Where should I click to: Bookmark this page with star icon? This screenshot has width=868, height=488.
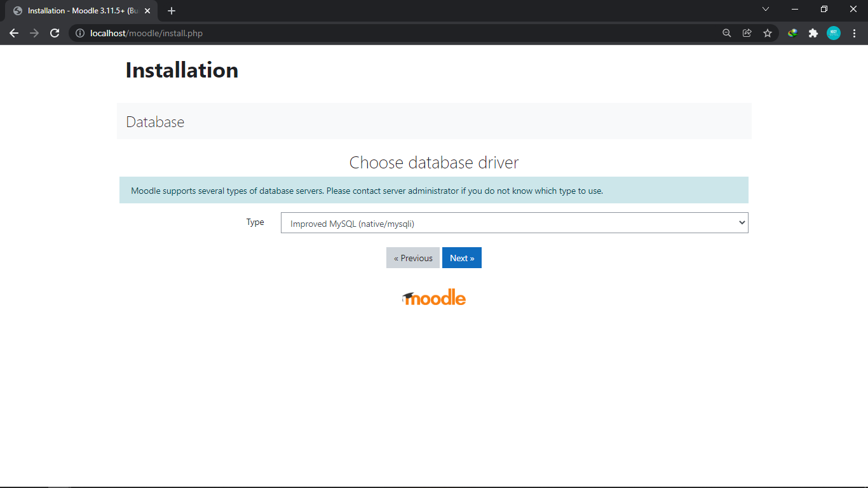pos(768,33)
